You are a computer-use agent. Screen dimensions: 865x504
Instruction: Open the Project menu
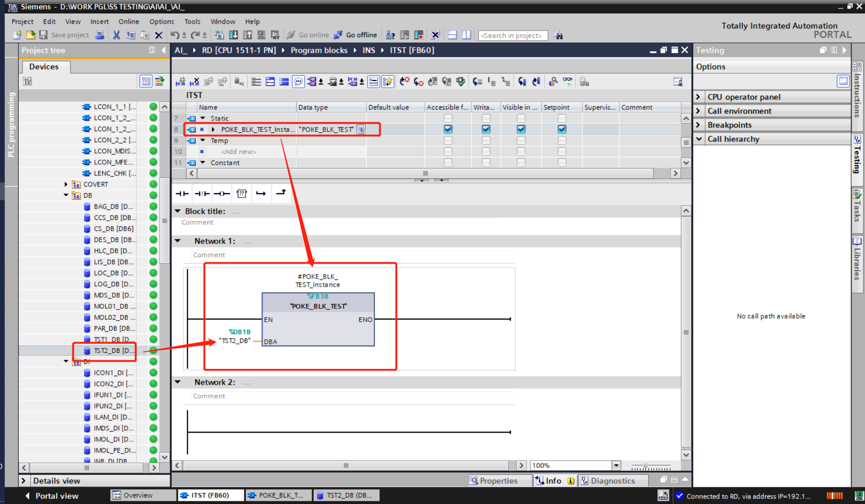[x=22, y=21]
